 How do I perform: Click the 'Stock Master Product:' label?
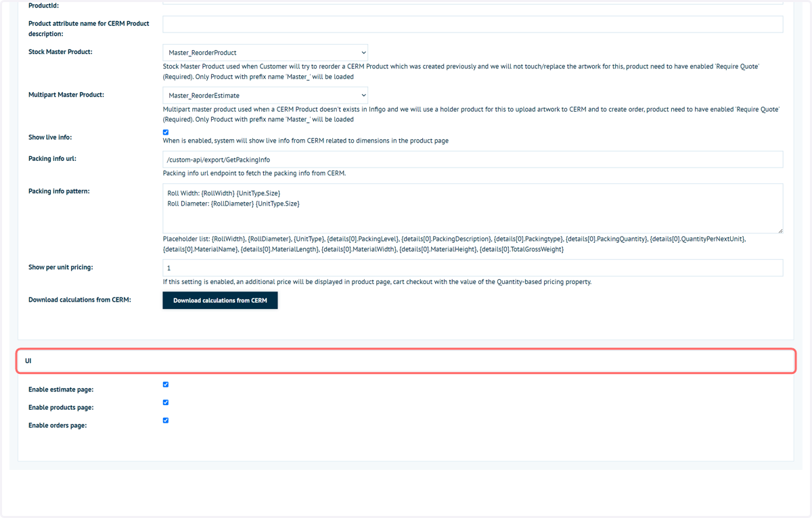61,52
